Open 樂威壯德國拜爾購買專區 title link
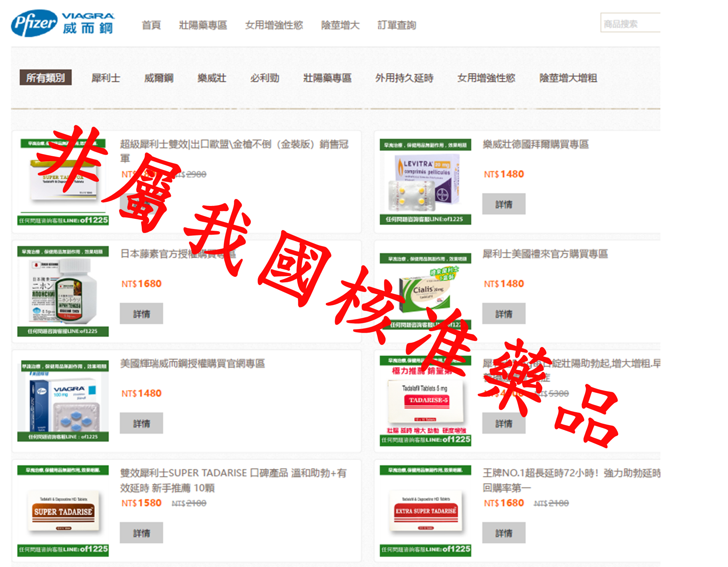 tap(535, 144)
